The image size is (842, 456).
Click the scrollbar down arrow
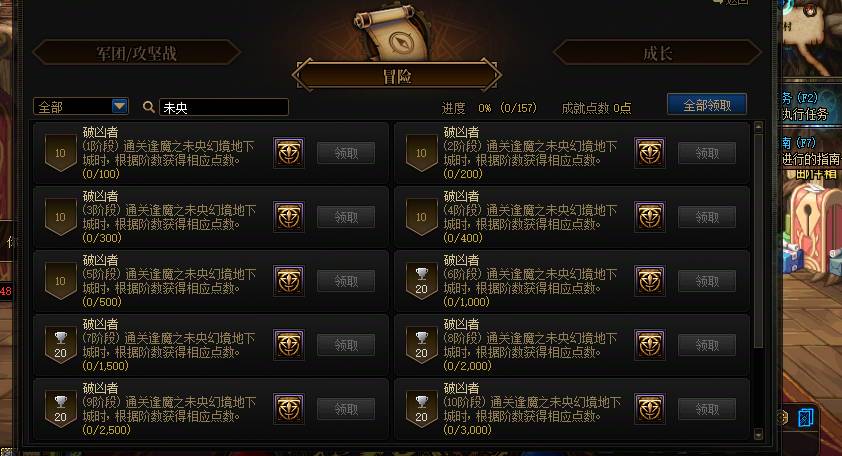(758, 435)
